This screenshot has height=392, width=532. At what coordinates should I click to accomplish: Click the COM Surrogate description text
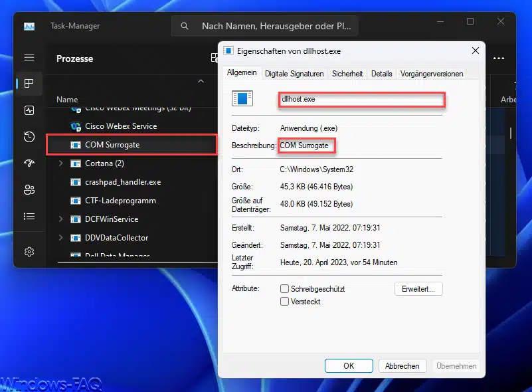(304, 146)
